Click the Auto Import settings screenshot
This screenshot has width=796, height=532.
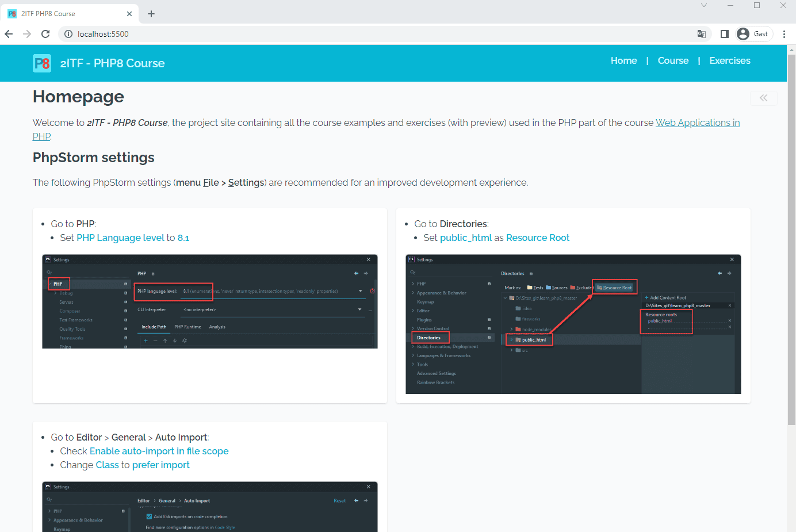pyautogui.click(x=210, y=507)
